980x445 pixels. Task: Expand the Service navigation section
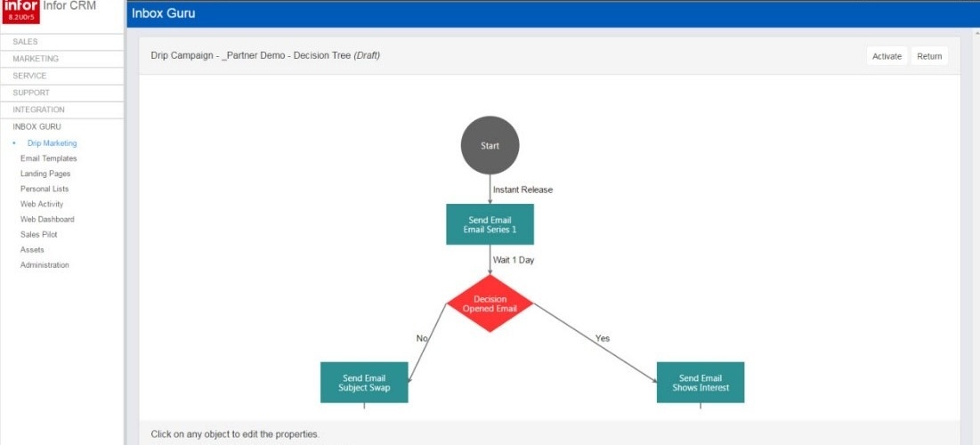tap(62, 76)
